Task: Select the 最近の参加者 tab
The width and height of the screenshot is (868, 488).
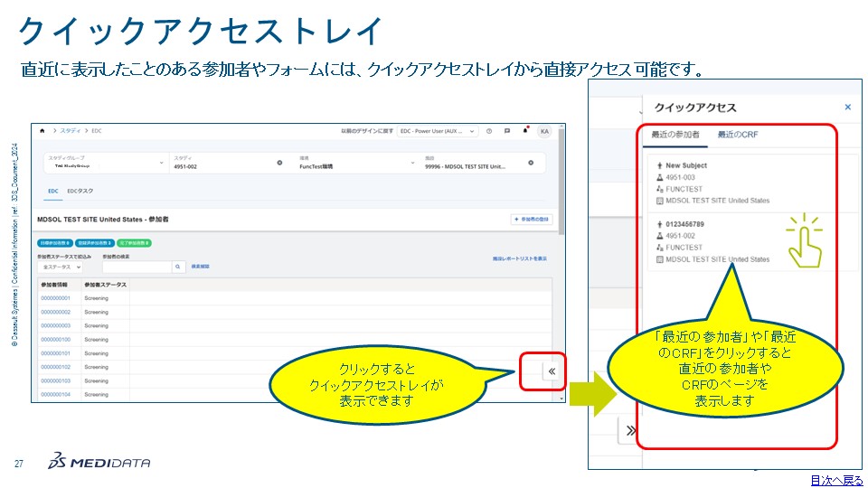Action: (675, 135)
